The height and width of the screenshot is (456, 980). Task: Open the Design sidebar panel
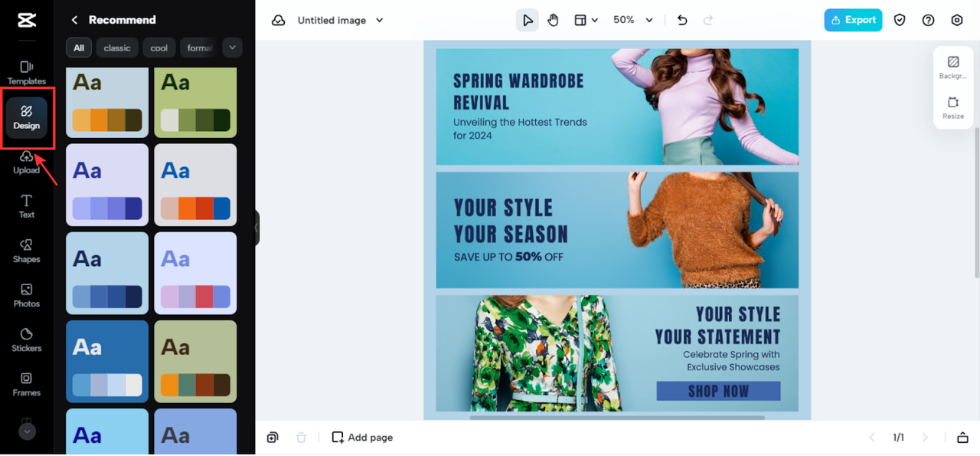(x=27, y=117)
